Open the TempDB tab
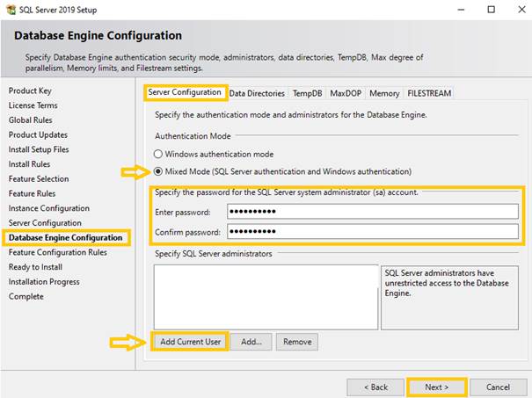Screen dimensions: 532x398 tap(307, 93)
